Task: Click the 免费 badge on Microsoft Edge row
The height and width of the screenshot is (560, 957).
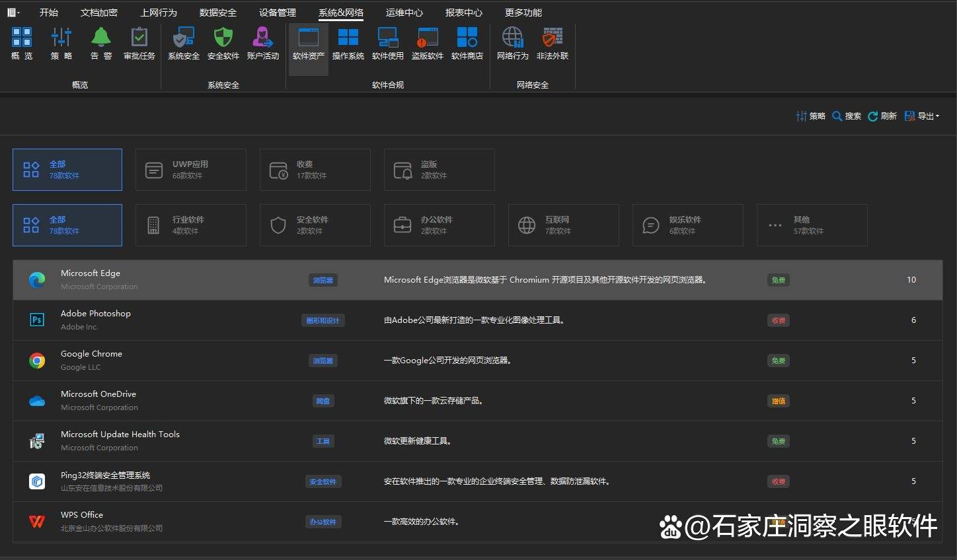Action: [779, 280]
